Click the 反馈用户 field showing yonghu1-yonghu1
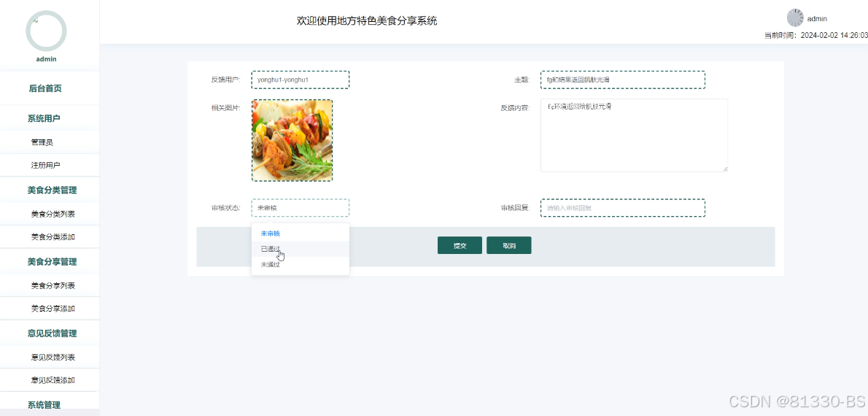 click(x=300, y=80)
